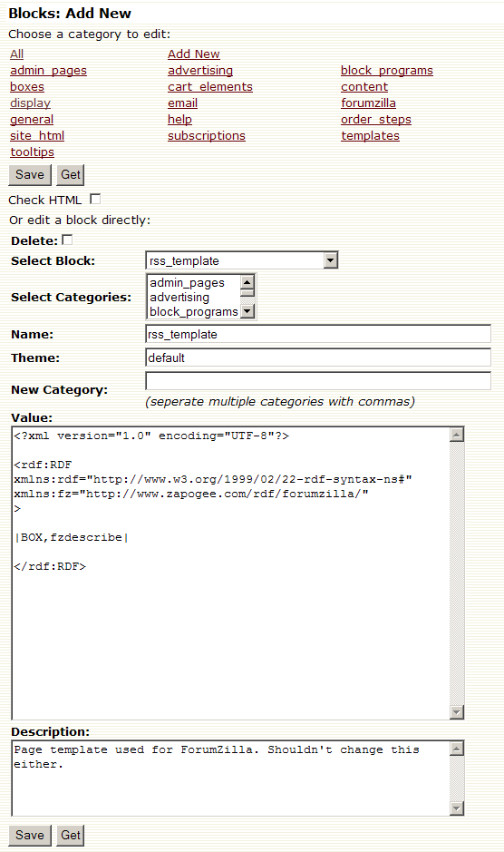
Task: Tick the Delete checkbox
Action: coord(67,240)
